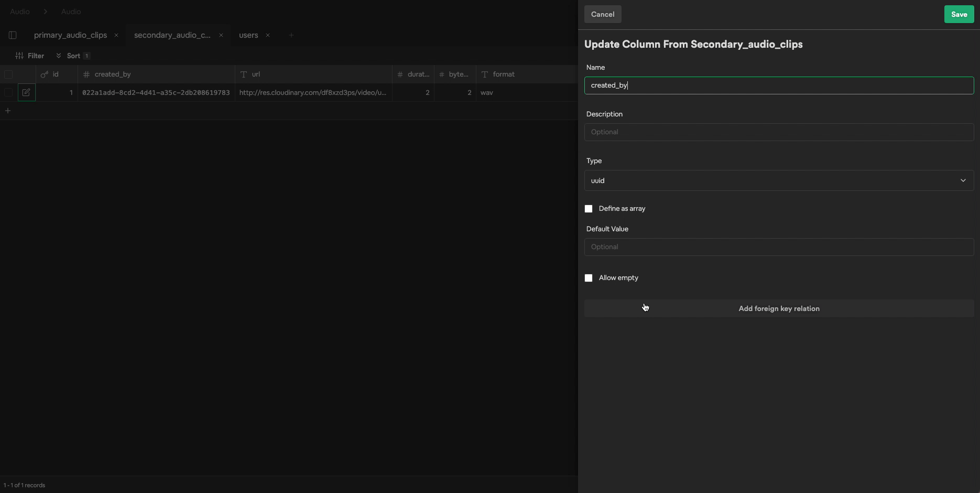The height and width of the screenshot is (493, 980).
Task: Click the first Audio breadcrumb
Action: click(20, 12)
